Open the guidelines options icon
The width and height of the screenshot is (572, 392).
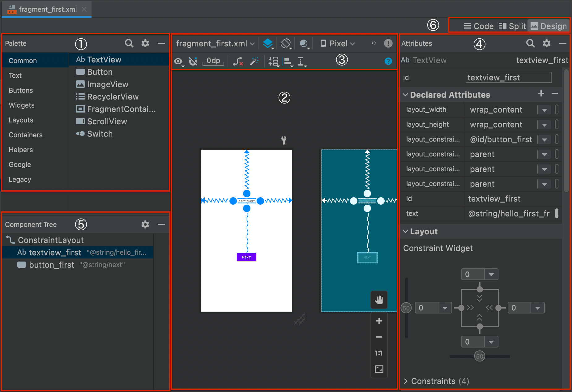(301, 62)
